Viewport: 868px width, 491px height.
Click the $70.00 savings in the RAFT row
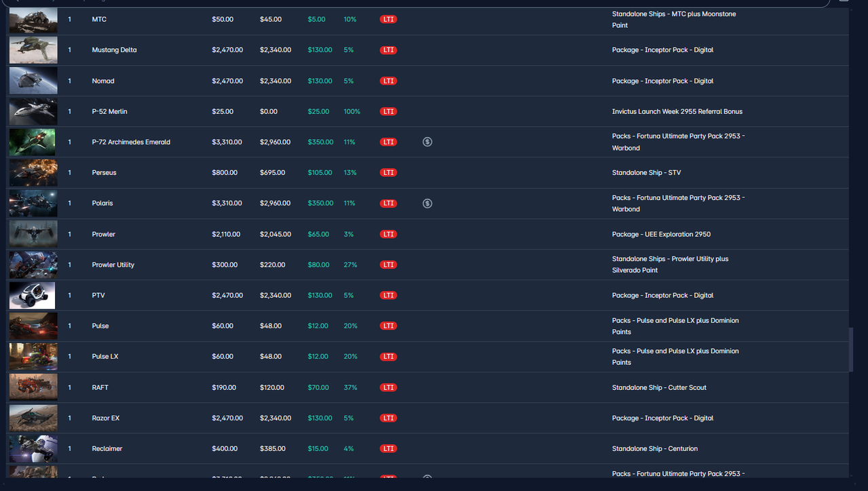coord(318,388)
